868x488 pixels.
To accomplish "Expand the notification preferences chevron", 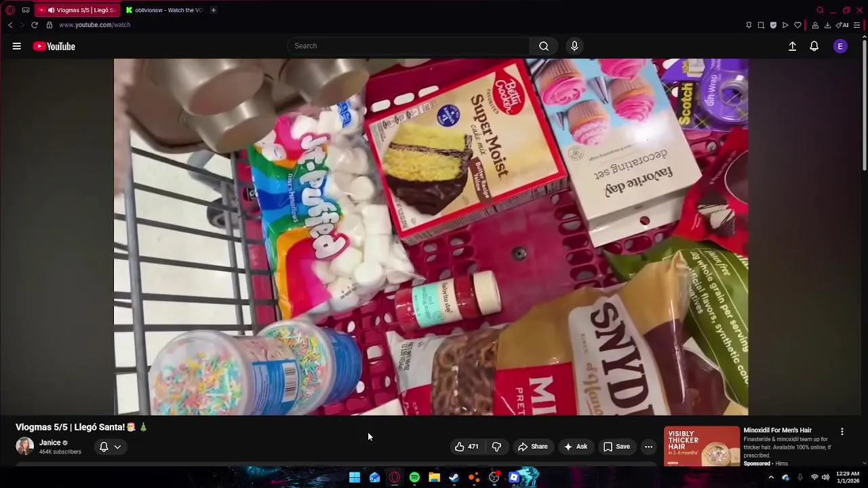I will [x=117, y=447].
